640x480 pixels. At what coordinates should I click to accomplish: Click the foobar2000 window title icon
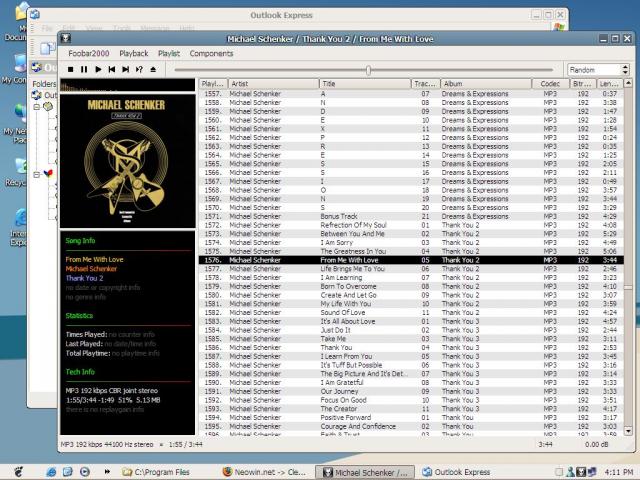pyautogui.click(x=66, y=38)
